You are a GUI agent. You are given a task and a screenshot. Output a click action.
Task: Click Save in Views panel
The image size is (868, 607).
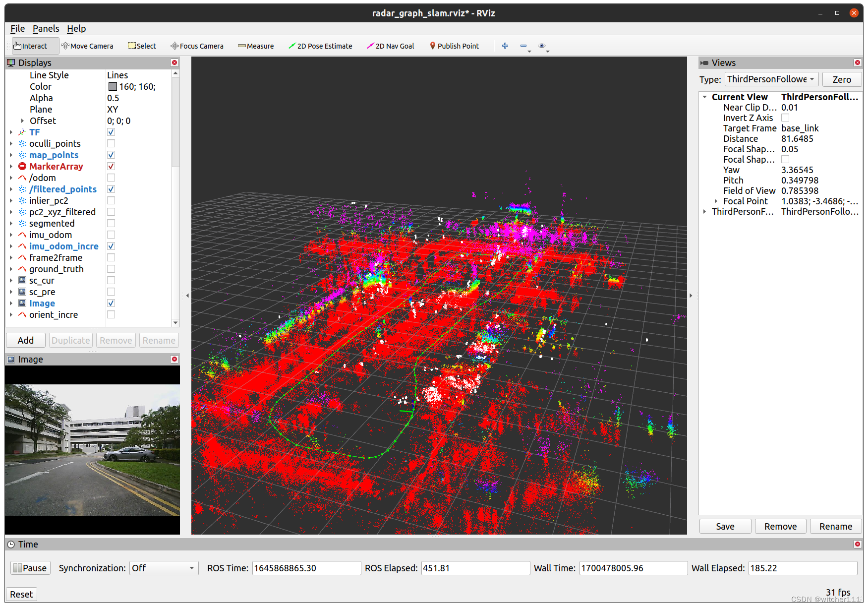coord(725,526)
